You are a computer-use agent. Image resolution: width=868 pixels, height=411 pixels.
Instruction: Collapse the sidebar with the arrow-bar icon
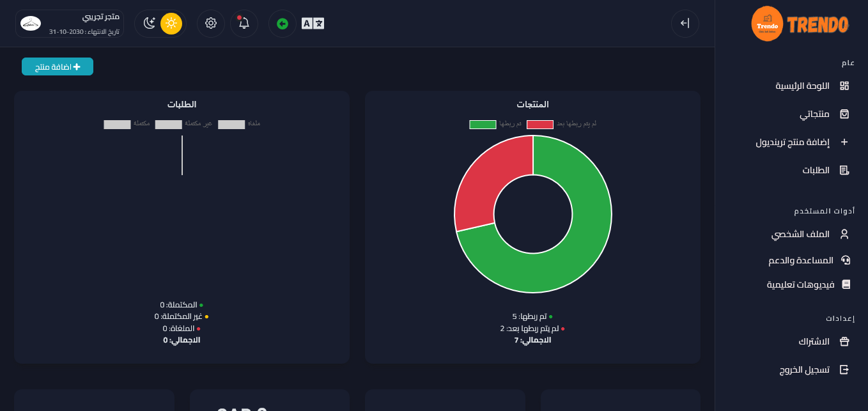coord(685,24)
